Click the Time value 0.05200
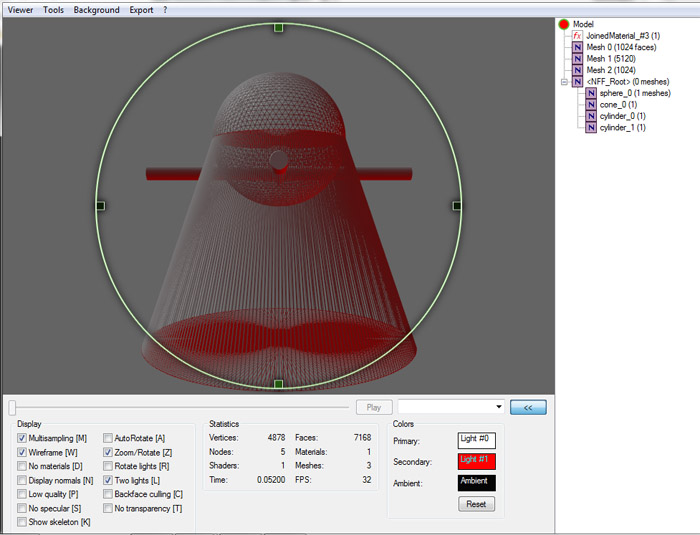This screenshot has height=535, width=700. point(271,480)
